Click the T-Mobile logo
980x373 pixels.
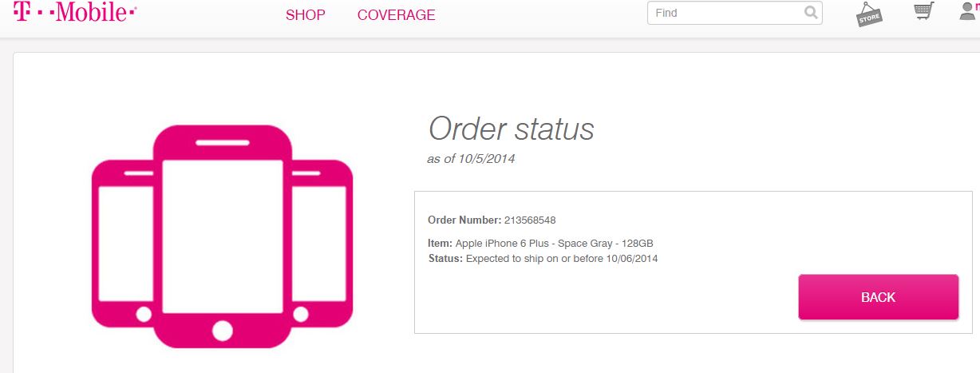[x=75, y=11]
